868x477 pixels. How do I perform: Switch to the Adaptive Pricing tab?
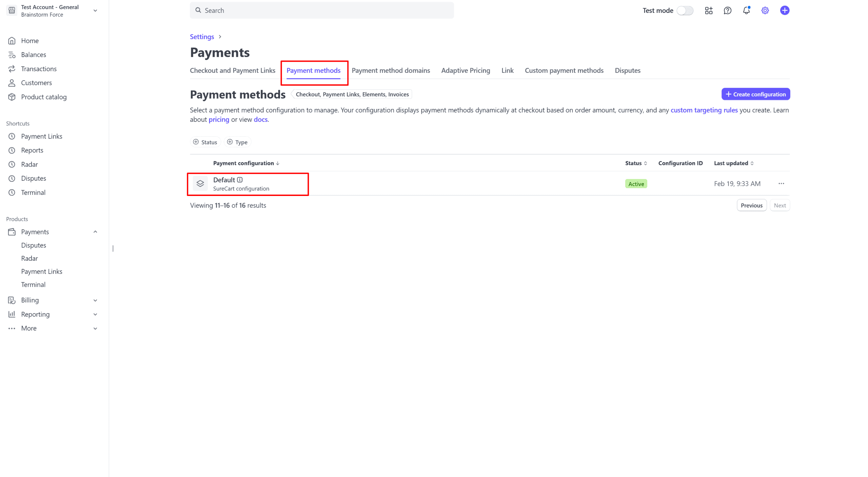point(466,71)
